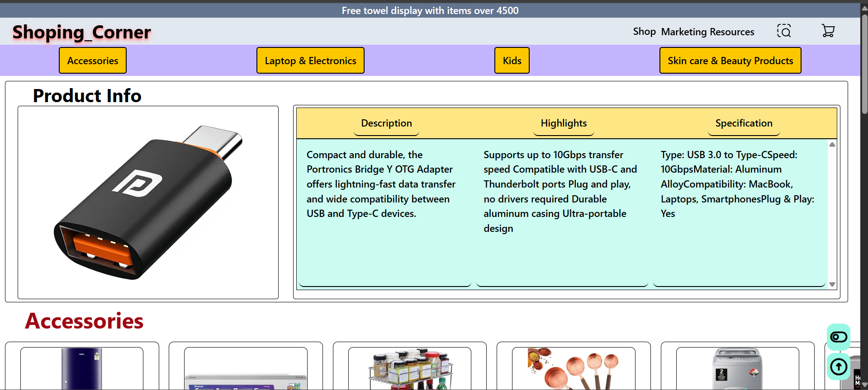Click the page vertical scrollbar thumb
The image size is (868, 390).
point(864,63)
